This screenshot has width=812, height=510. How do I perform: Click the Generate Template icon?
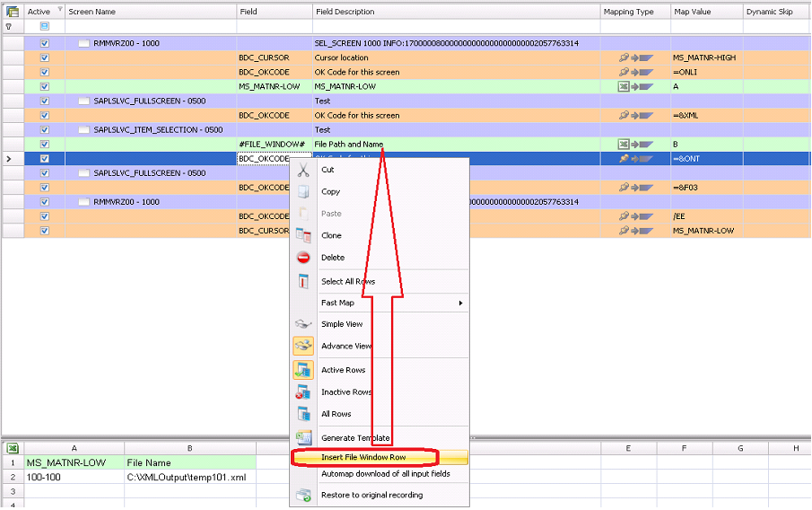pos(303,437)
